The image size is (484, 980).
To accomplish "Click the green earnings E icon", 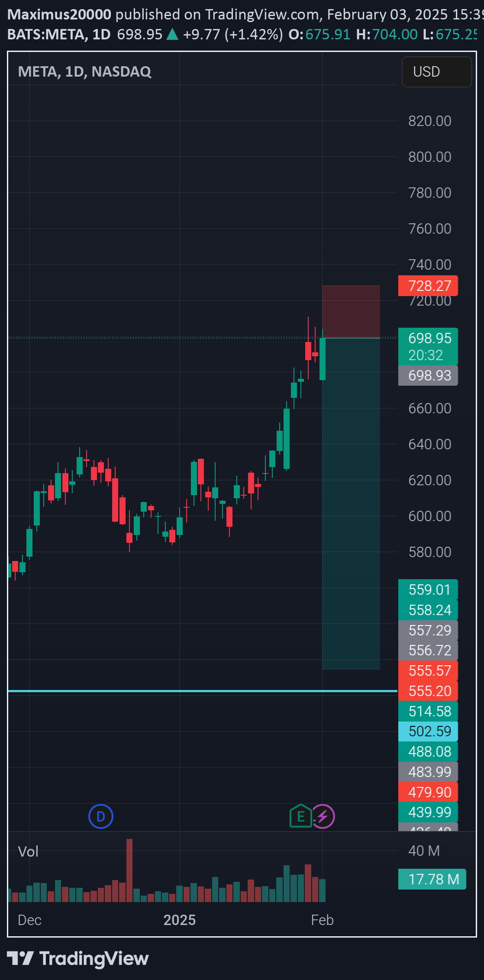I will point(300,816).
